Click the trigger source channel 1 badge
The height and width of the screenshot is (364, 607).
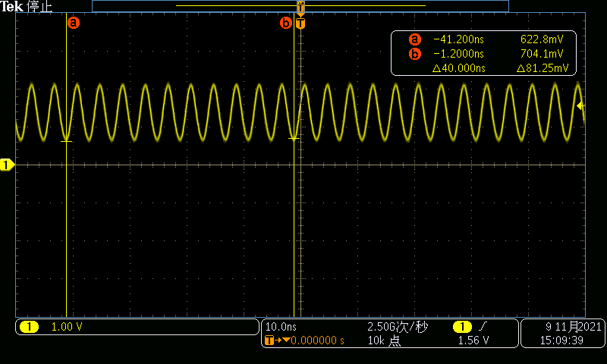tap(461, 327)
